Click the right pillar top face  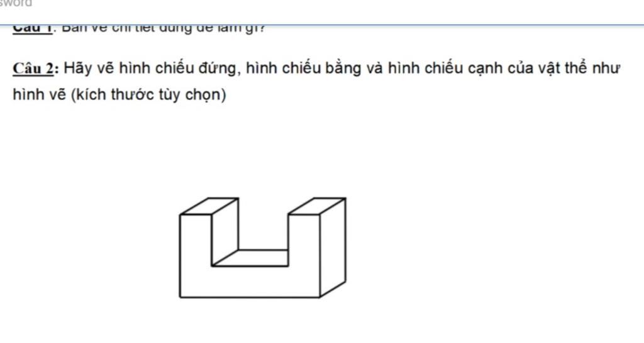[316, 207]
